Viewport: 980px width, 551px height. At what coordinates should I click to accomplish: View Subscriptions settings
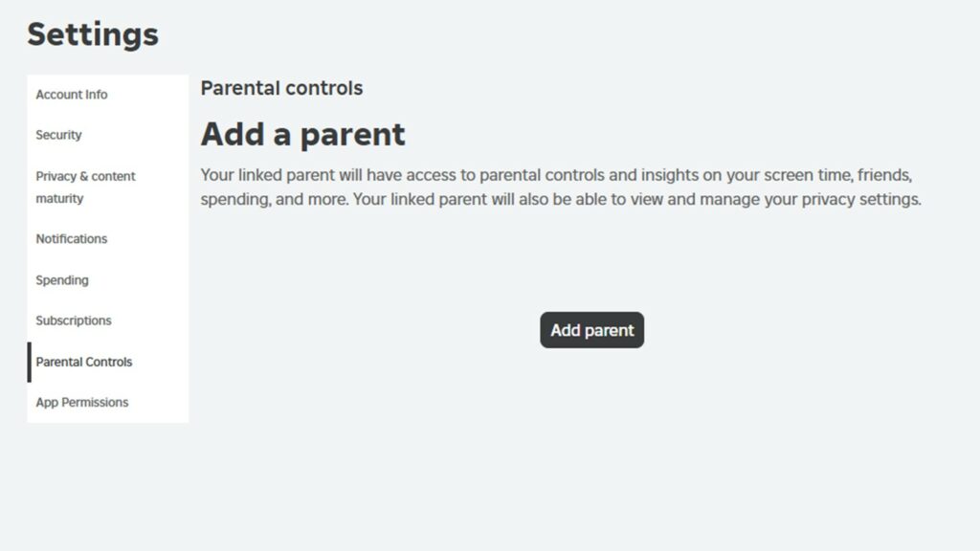click(74, 320)
